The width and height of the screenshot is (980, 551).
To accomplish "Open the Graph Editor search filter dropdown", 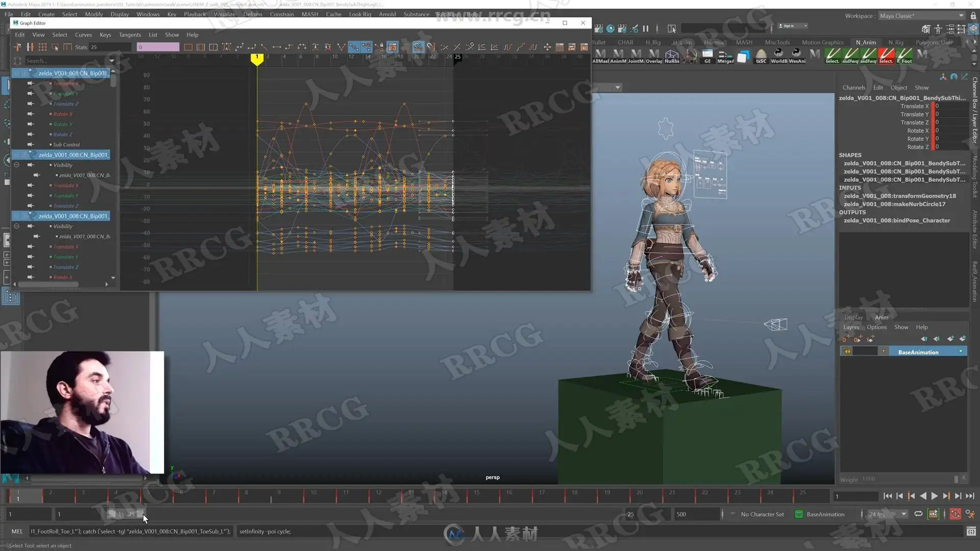I will [112, 61].
